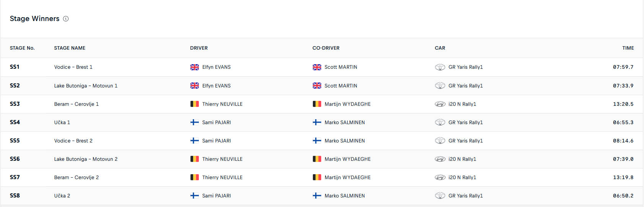
Task: Click the Finnish flag beside Marko Salminen in SS8
Action: tap(317, 196)
